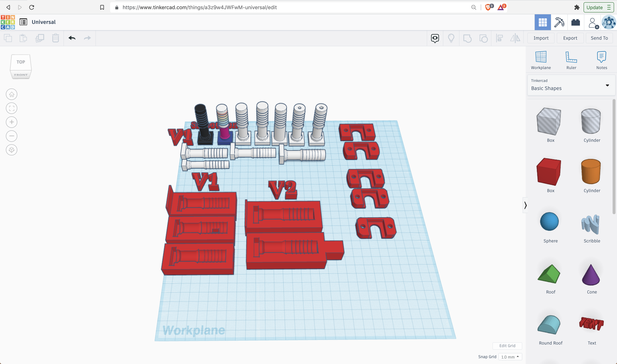The width and height of the screenshot is (617, 364).
Task: Toggle perspective/orthographic view cube button
Action: click(x=12, y=150)
